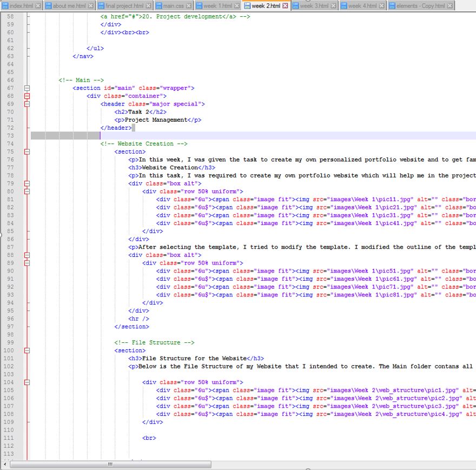Collapse the Website Creation section at line 75

coord(27,152)
